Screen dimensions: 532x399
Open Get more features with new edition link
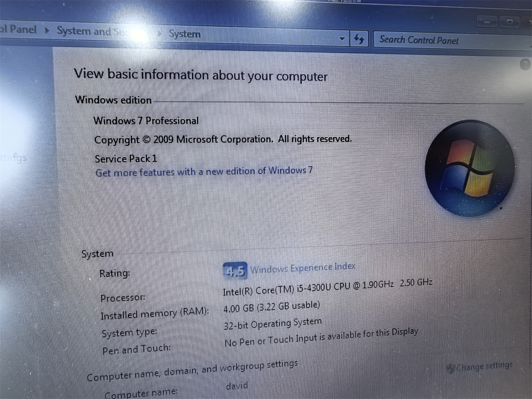point(204,172)
